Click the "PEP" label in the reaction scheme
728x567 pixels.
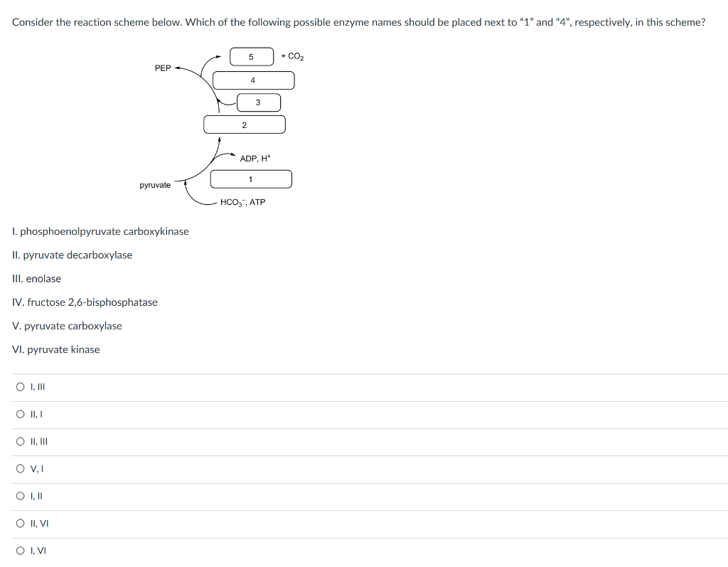tap(162, 68)
